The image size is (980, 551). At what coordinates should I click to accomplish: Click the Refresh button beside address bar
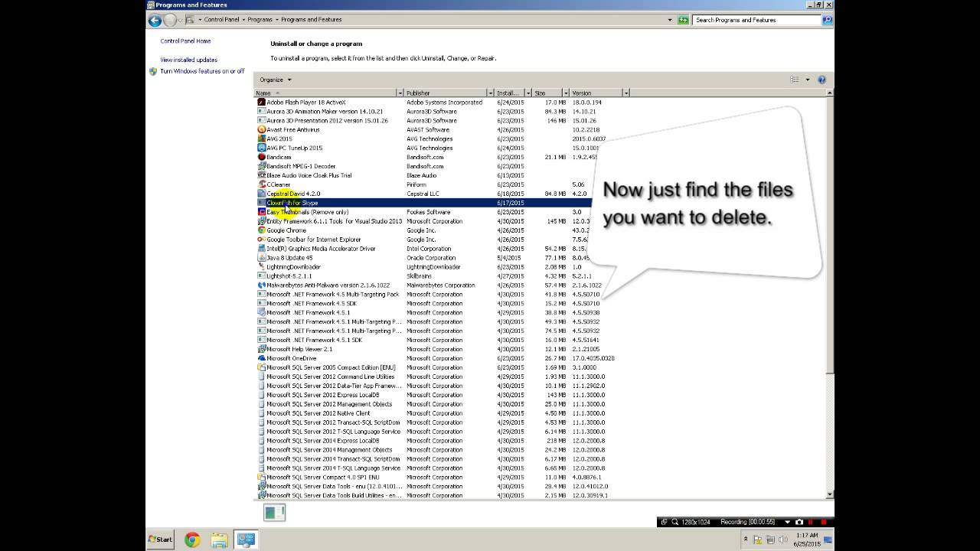[683, 20]
